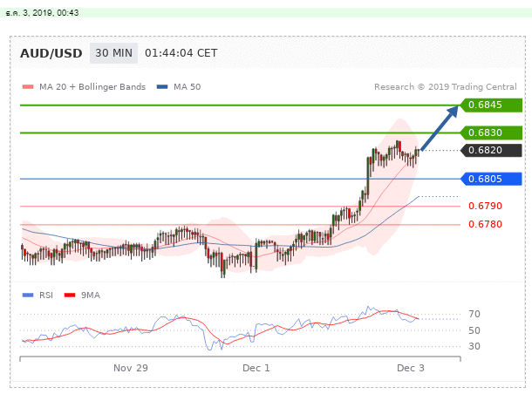Click the 0.6805 blue pivot label
532x394 pixels.
click(491, 179)
